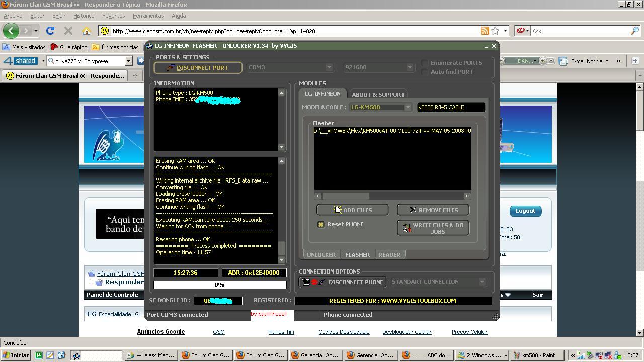Screen dimensions: 644x362
Task: Click the flasher title bar app icon
Action: (149, 46)
